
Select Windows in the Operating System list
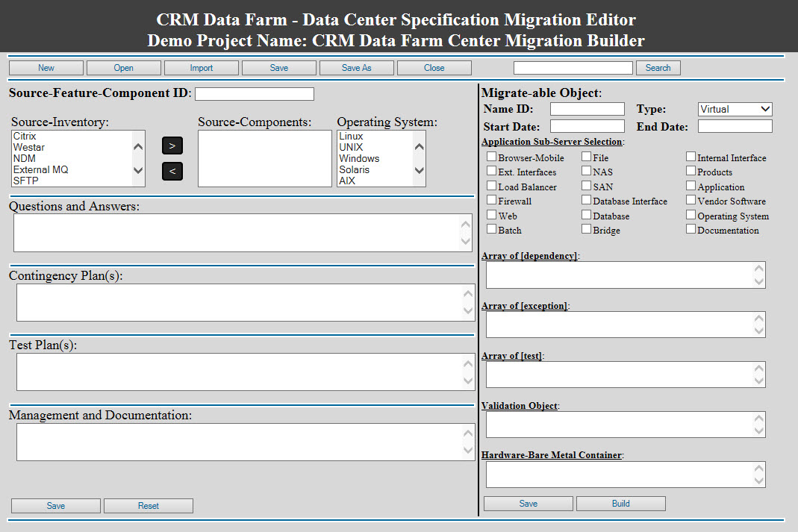(x=358, y=158)
